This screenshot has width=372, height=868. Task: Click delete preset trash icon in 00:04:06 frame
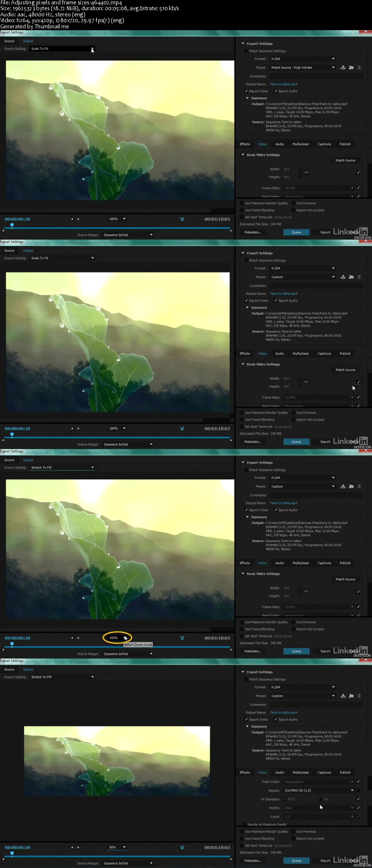click(359, 696)
